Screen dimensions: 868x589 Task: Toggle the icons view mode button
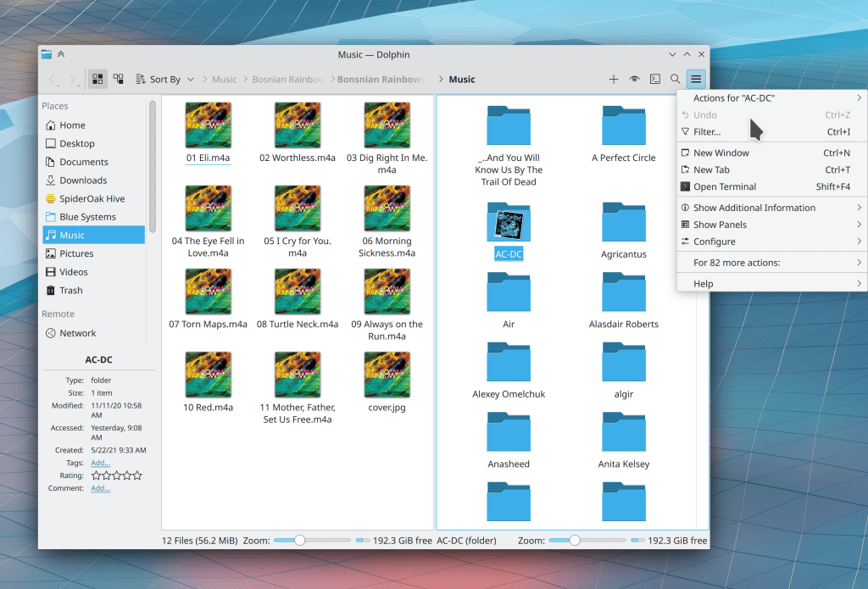pos(97,79)
